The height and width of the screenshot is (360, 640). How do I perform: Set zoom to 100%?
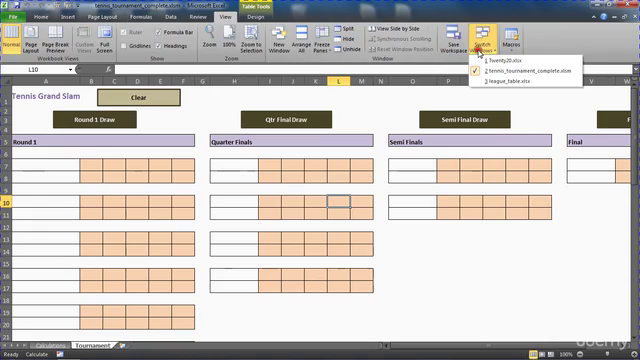(x=229, y=37)
